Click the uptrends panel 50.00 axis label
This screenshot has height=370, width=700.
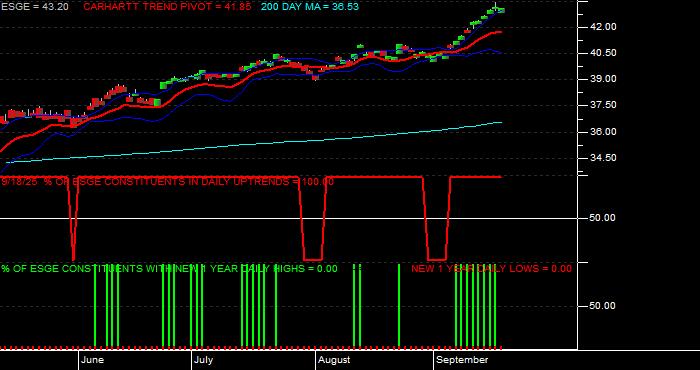click(604, 218)
